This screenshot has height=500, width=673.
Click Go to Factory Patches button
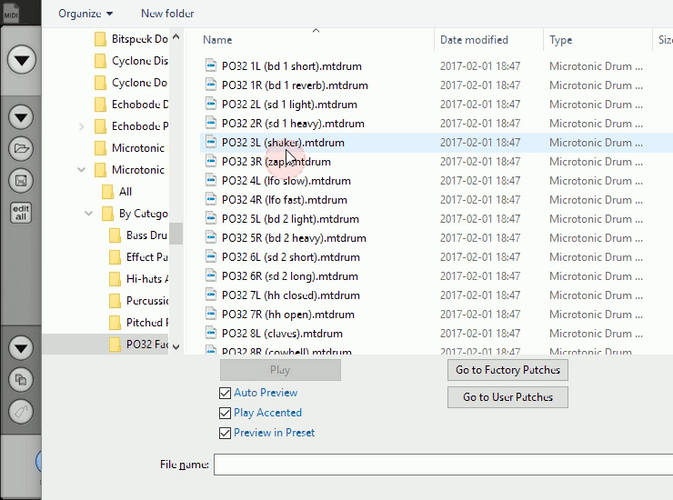point(508,370)
